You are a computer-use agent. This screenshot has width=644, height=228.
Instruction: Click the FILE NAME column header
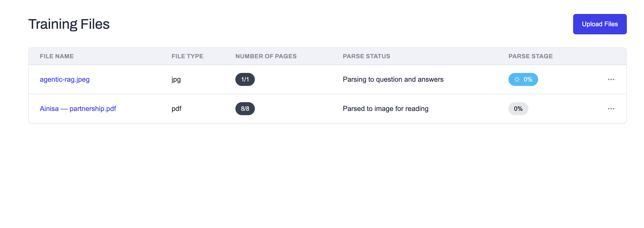[57, 56]
